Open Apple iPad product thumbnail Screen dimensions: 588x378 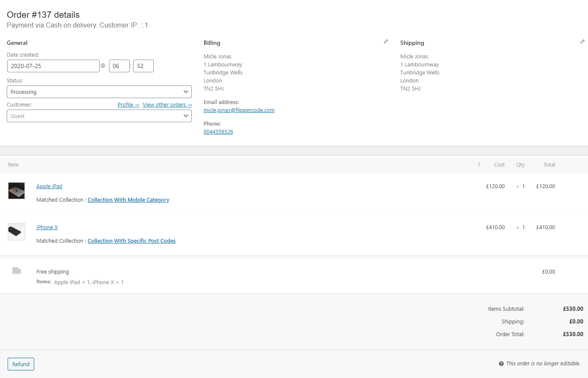pyautogui.click(x=16, y=191)
